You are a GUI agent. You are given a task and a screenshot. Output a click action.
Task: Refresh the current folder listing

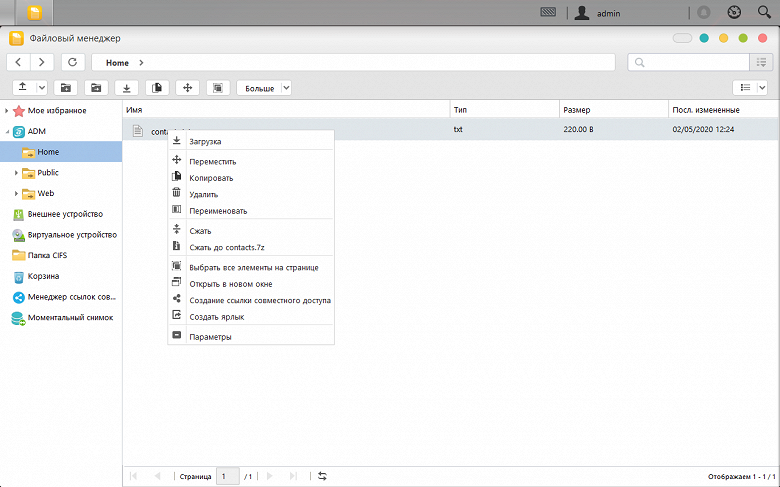click(73, 62)
